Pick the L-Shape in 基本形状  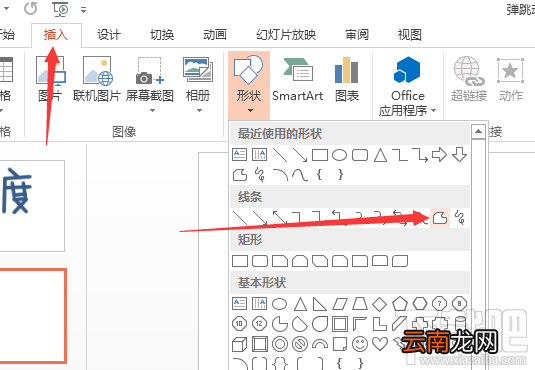tap(380, 324)
